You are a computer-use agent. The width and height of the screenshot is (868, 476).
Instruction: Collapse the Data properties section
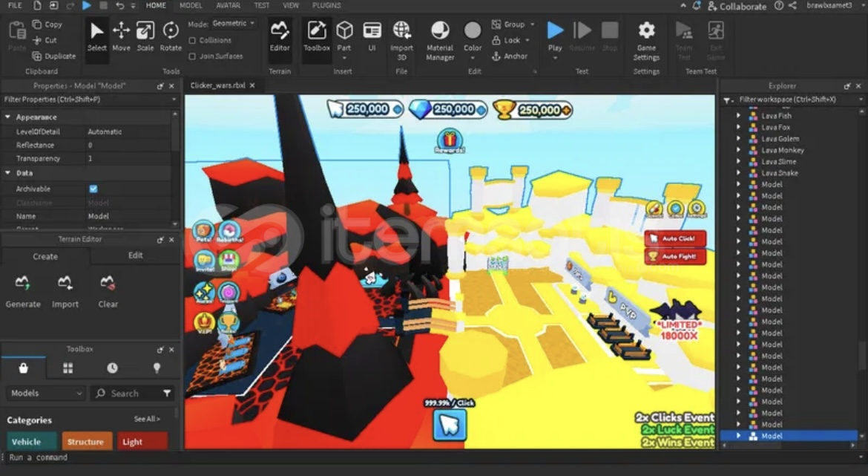coord(7,173)
